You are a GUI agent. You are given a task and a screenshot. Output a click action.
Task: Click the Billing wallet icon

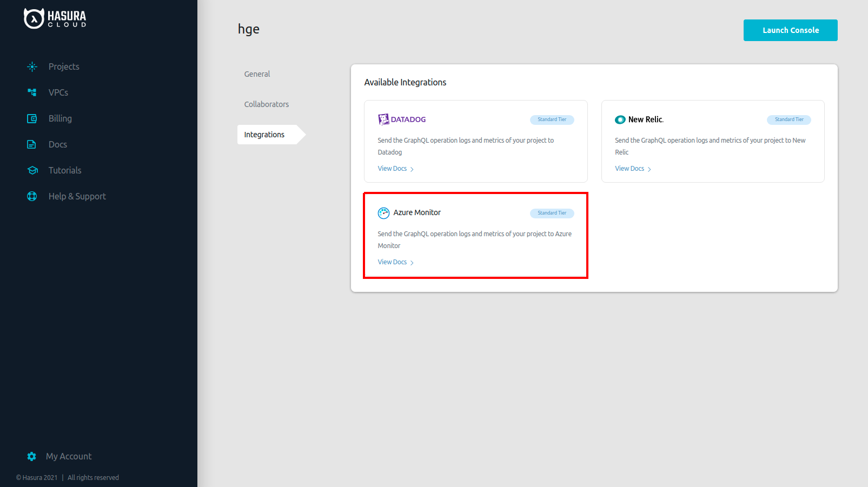32,118
